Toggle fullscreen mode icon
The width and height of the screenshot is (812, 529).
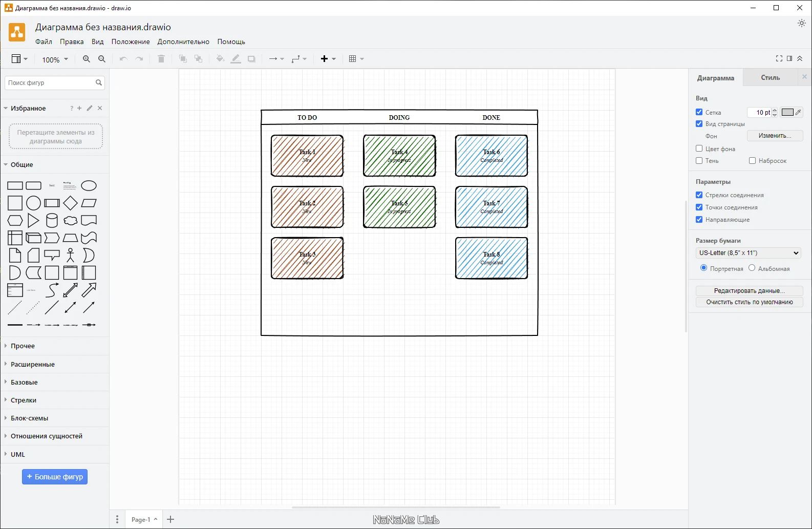tap(779, 59)
